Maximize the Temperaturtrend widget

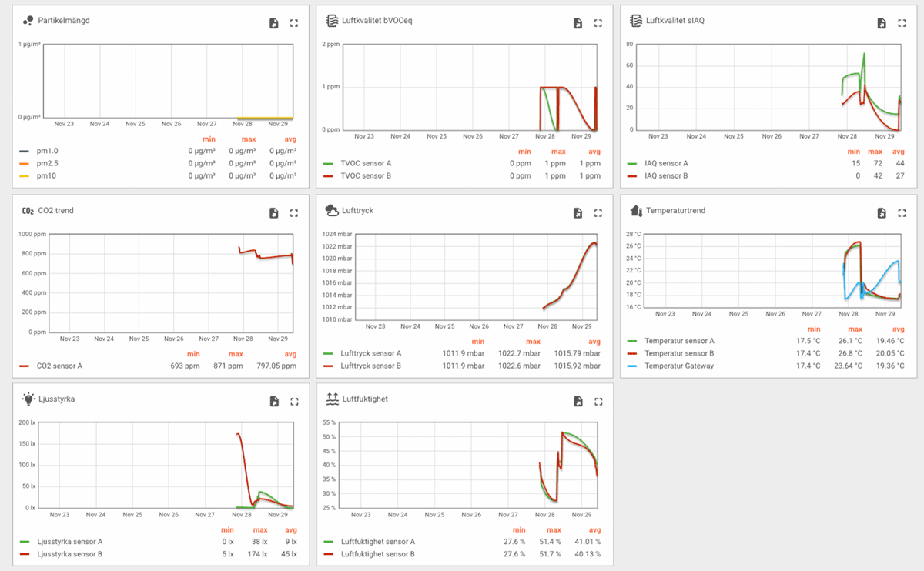902,213
